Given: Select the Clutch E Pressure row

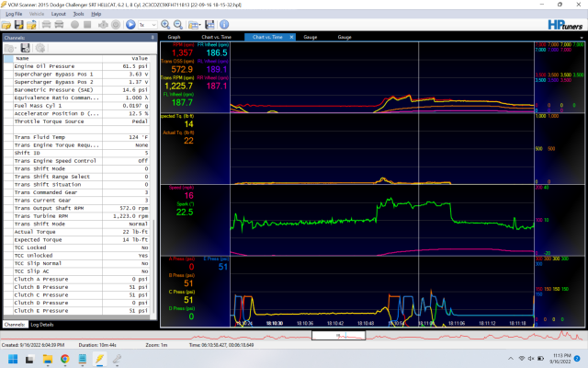Looking at the screenshot, I should [x=76, y=311].
